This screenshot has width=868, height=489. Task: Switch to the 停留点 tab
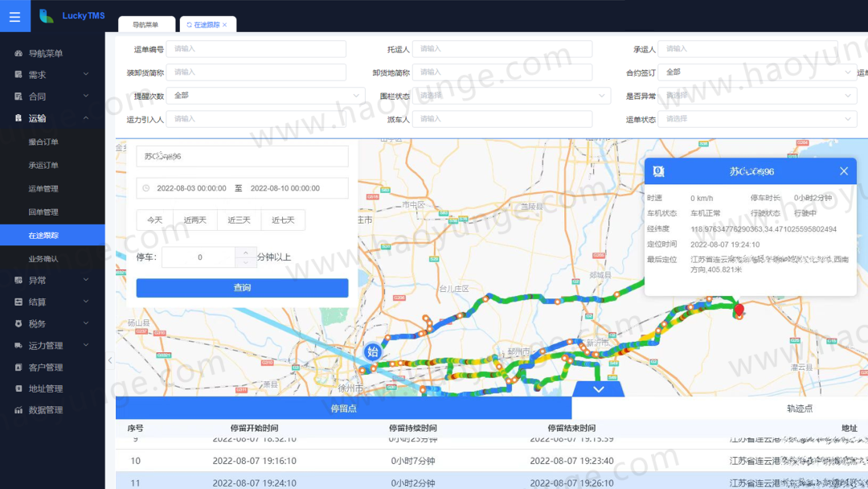pyautogui.click(x=344, y=408)
